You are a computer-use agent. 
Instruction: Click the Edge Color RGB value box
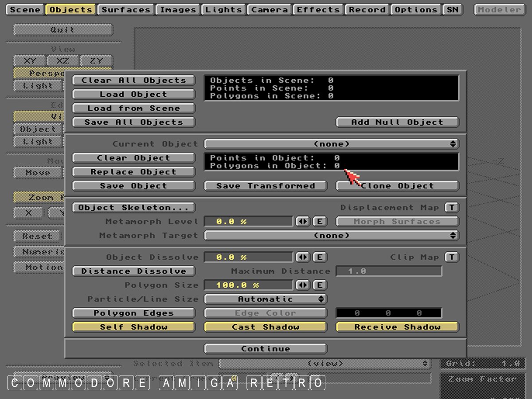click(388, 313)
